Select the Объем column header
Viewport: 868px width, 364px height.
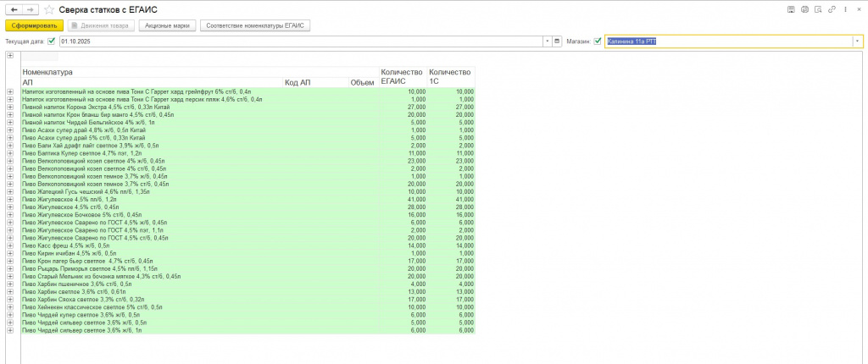(363, 82)
